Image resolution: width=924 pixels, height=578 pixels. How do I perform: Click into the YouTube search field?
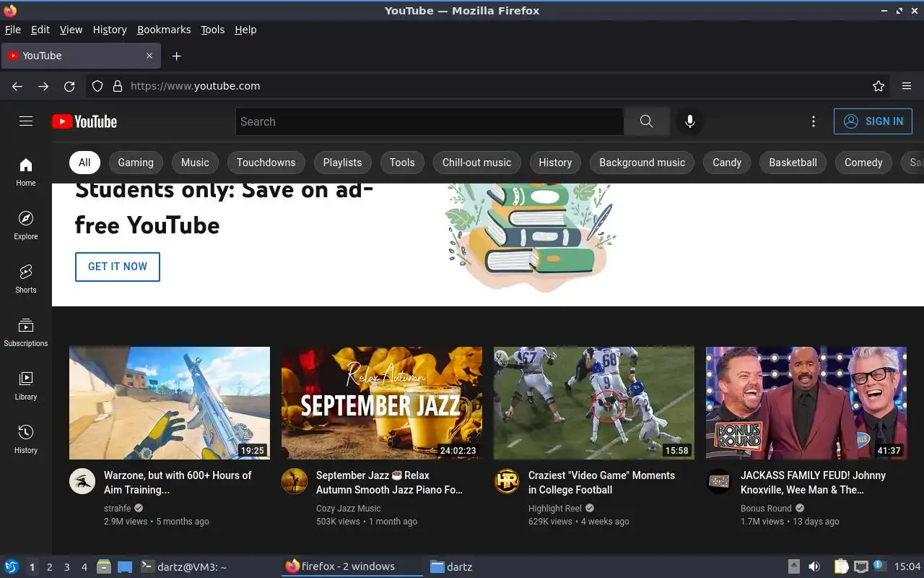coord(430,121)
